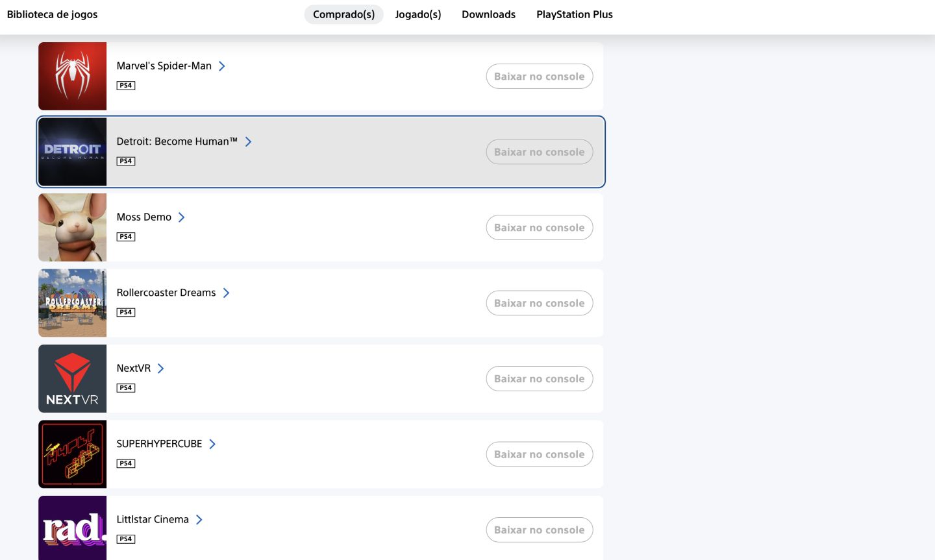Click the PS4 badge under NextVR
The height and width of the screenshot is (560, 935).
(x=126, y=388)
